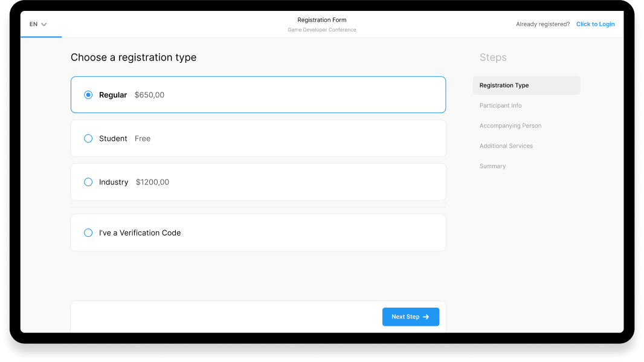Select the Regular $650,00 radio button
Image resolution: width=644 pixels, height=362 pixels.
coord(88,95)
